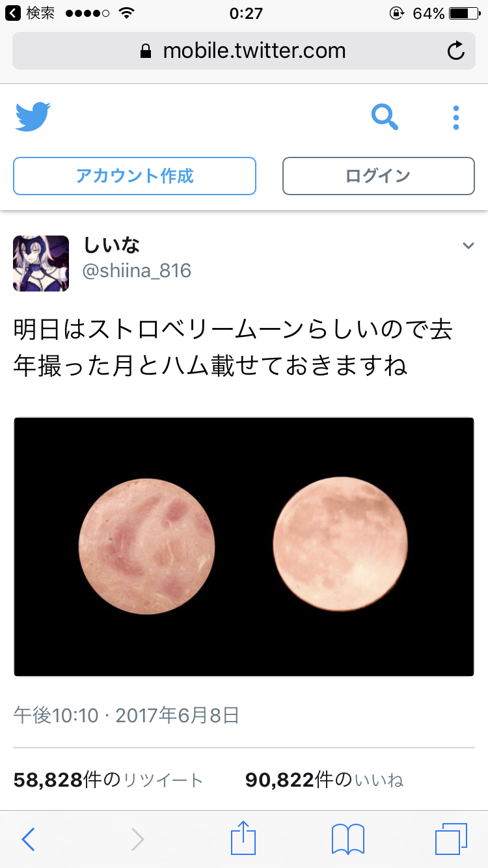Open the three-dot more menu
This screenshot has width=488, height=868.
click(456, 118)
